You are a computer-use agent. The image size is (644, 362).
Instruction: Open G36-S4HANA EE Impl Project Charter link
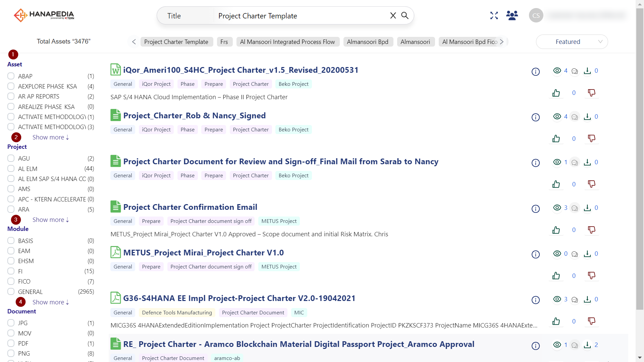coord(239,298)
